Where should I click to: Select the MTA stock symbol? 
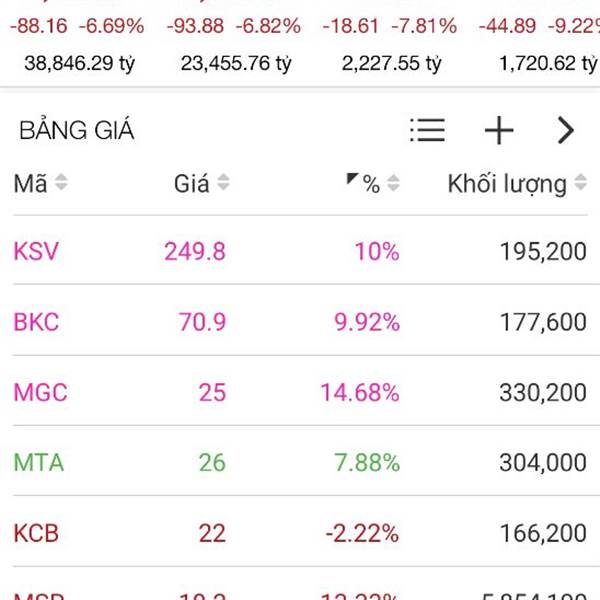(38, 463)
